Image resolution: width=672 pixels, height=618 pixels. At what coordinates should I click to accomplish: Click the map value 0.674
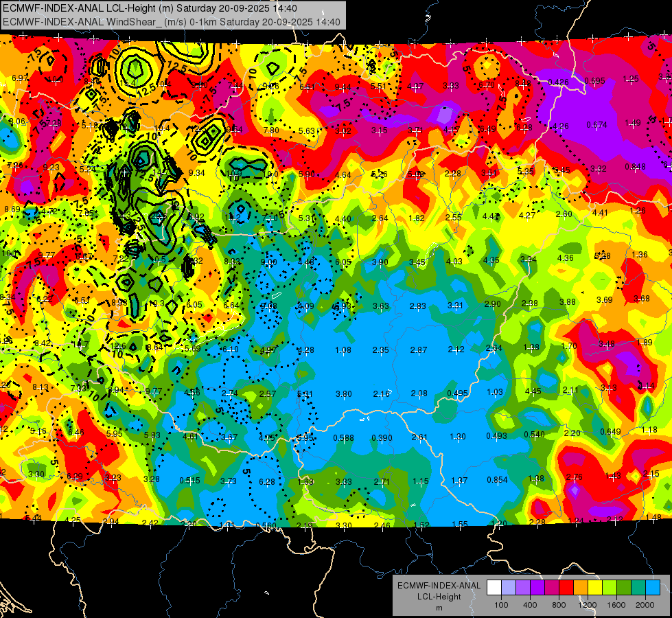coord(596,125)
